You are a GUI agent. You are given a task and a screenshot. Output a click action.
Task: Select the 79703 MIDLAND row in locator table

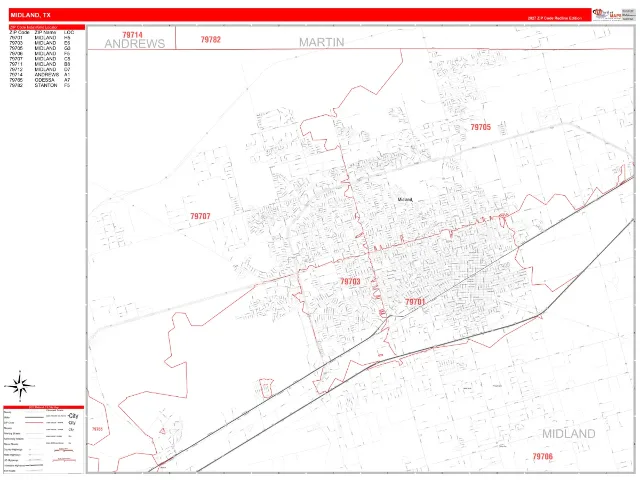coord(40,43)
